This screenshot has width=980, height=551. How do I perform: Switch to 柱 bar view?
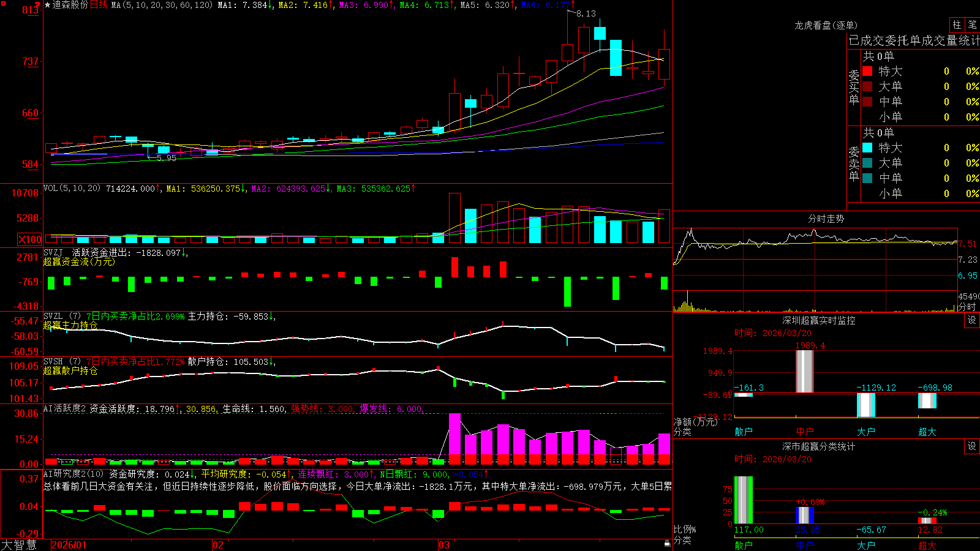point(957,25)
